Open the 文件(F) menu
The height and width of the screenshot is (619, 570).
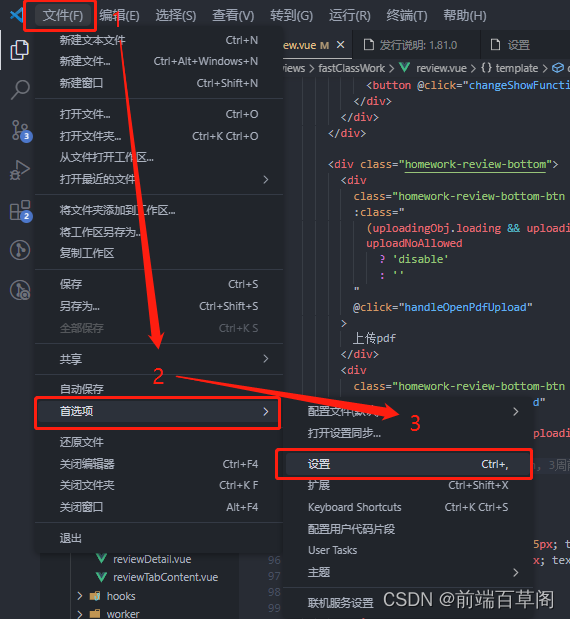point(63,16)
